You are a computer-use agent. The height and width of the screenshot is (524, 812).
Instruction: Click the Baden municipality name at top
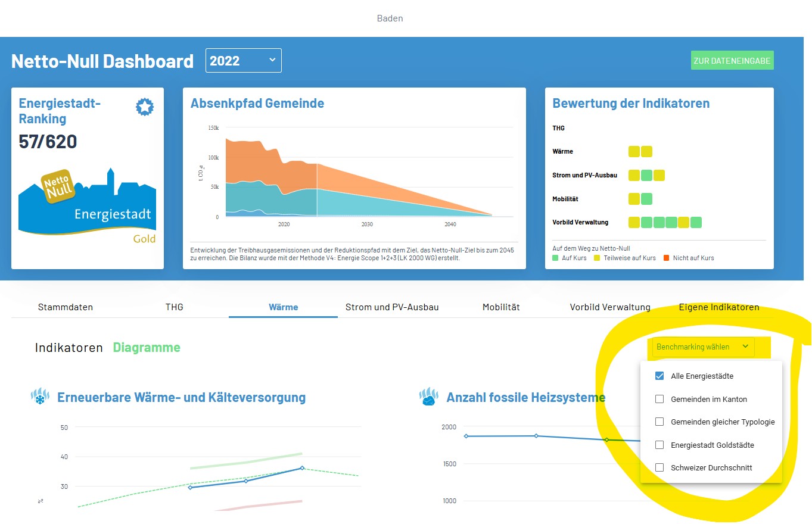pos(390,18)
